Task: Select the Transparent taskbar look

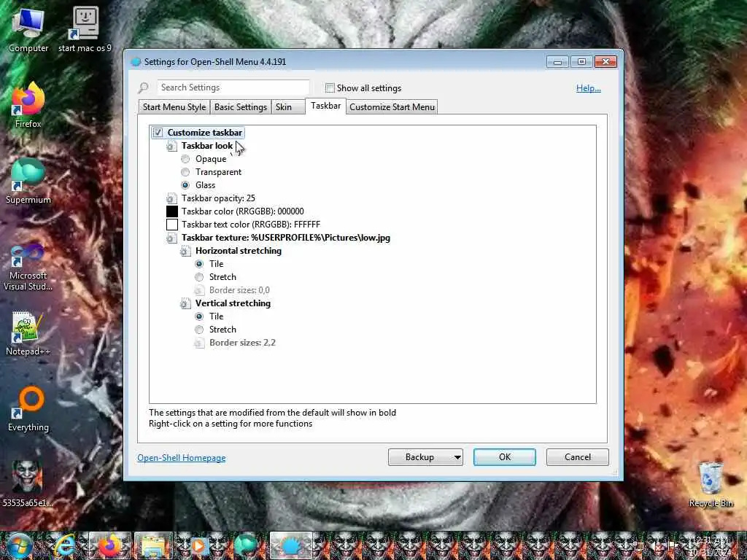Action: tap(185, 172)
